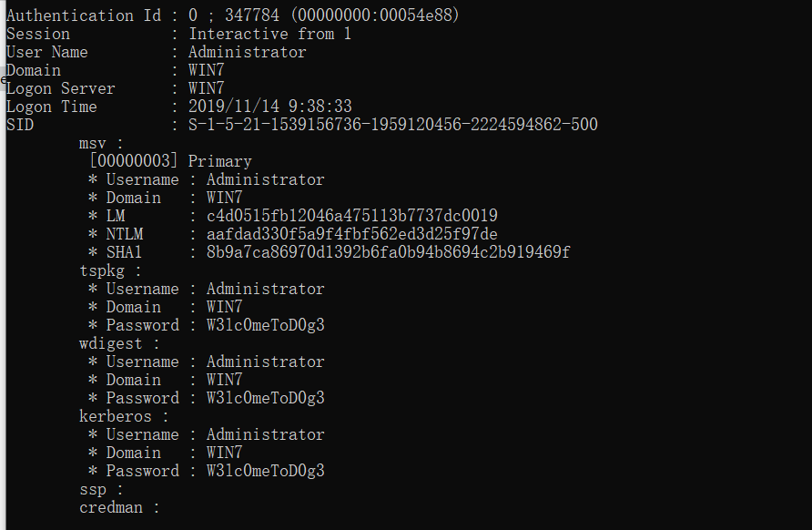Click the password value under wdigest
The height and width of the screenshot is (530, 812).
[x=265, y=398]
